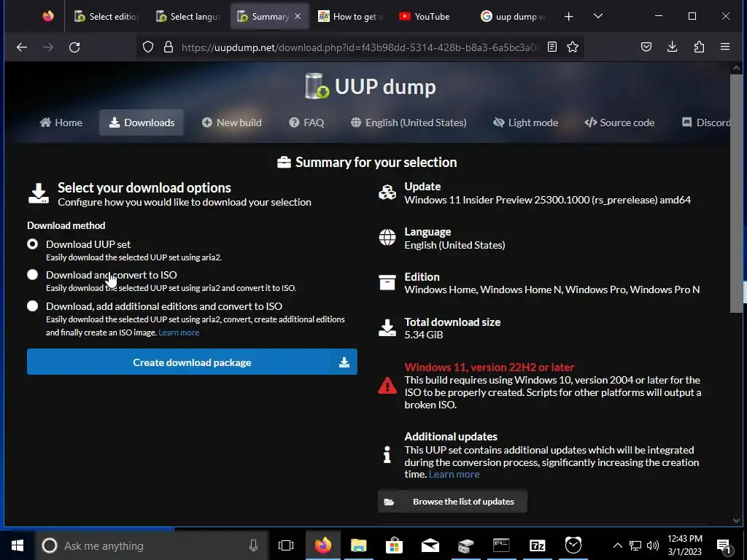Open Source code link in navigation
Screen dimensions: 747x560
tap(619, 122)
